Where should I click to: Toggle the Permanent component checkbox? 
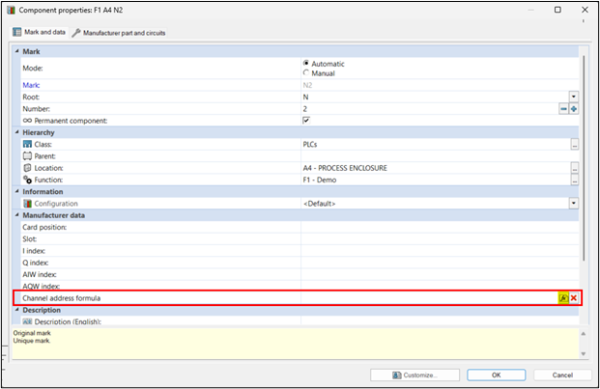coord(306,120)
